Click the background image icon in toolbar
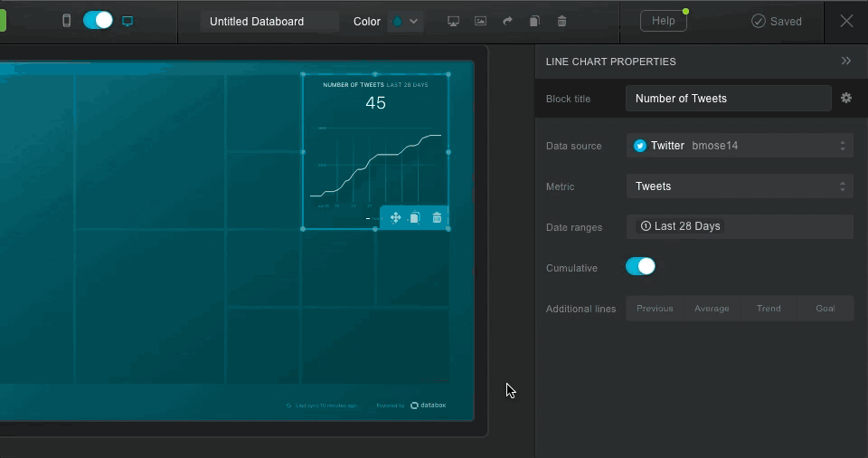 click(x=480, y=22)
